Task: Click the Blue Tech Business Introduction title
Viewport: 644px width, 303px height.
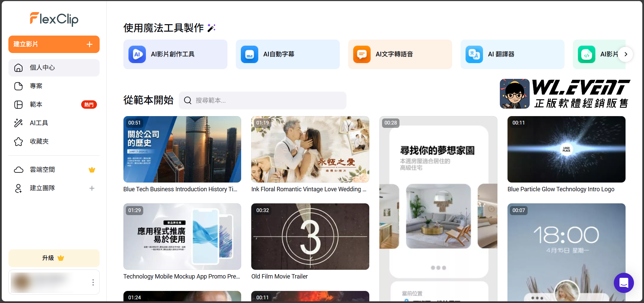Action: pyautogui.click(x=180, y=189)
